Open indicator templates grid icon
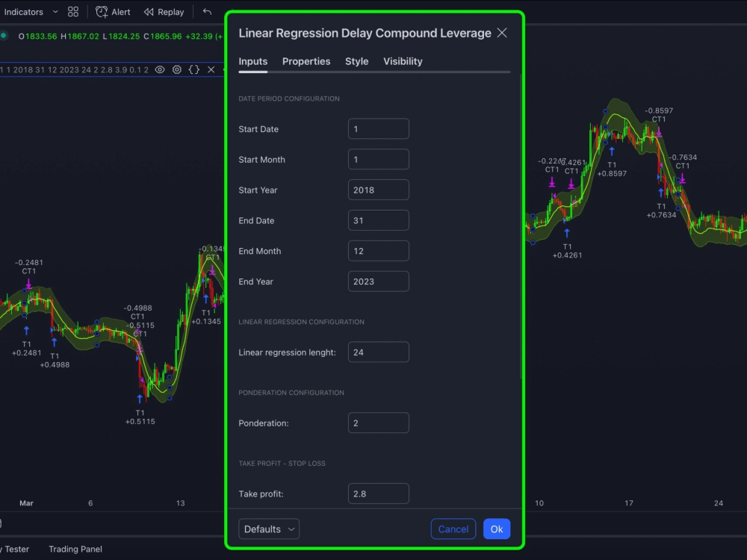 (x=72, y=11)
